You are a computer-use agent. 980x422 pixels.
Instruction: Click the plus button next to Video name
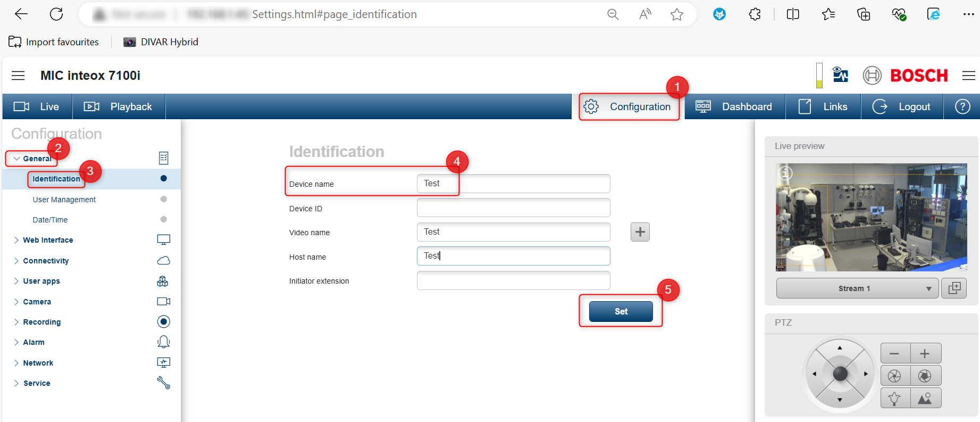640,232
